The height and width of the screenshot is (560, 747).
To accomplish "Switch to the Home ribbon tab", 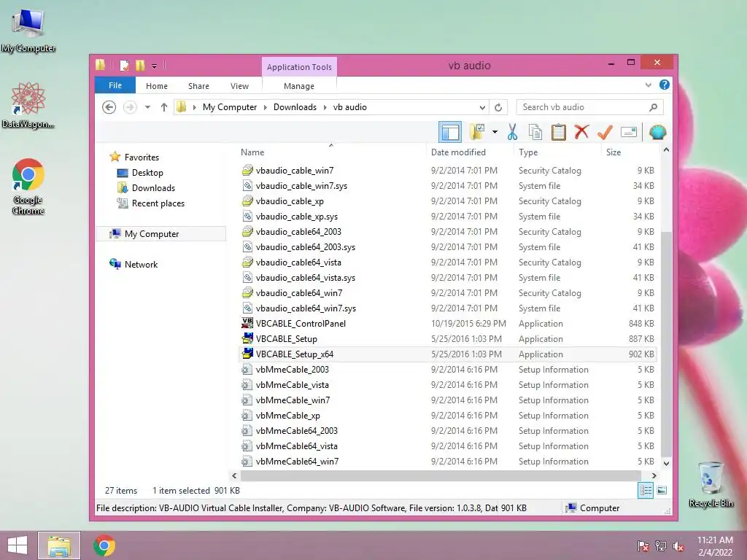I will (157, 86).
